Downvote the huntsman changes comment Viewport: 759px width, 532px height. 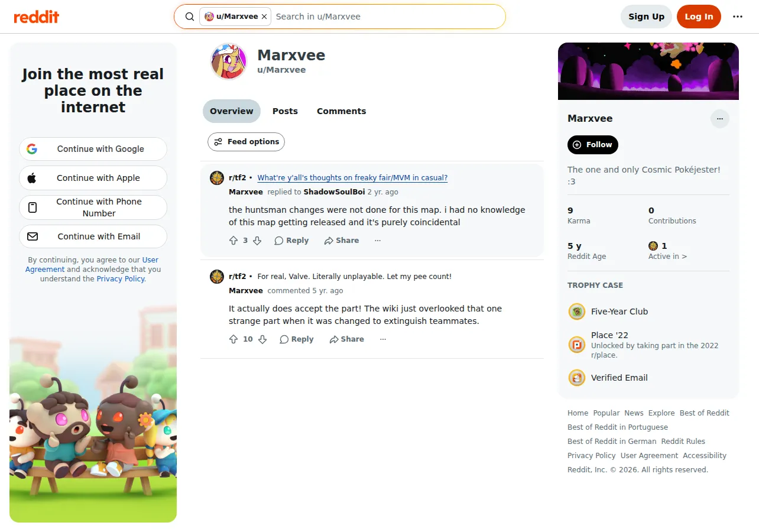(x=257, y=241)
